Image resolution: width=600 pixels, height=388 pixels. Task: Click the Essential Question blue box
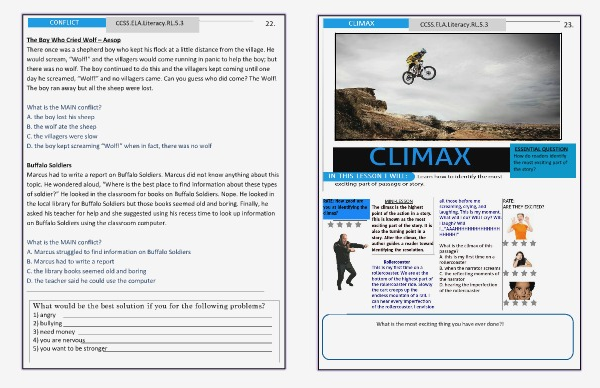pyautogui.click(x=543, y=161)
